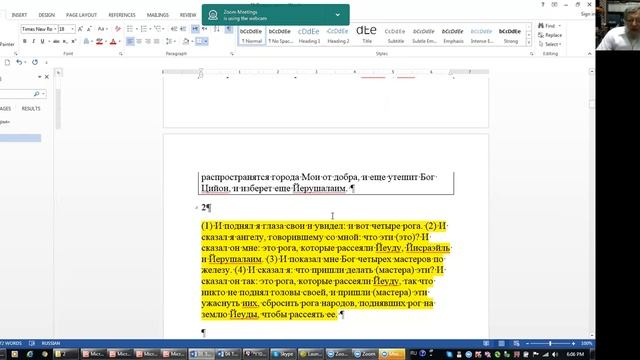640x360 pixels.
Task: Align text left
Action: point(130,41)
